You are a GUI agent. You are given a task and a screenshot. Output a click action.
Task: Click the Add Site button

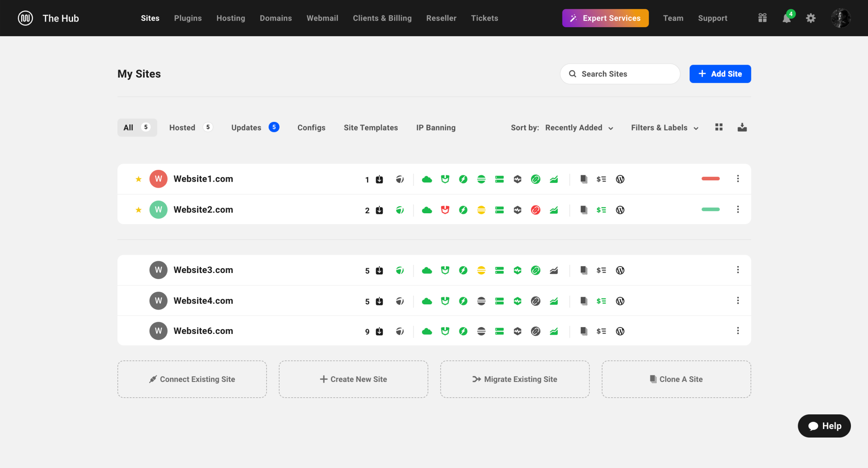[x=720, y=74]
